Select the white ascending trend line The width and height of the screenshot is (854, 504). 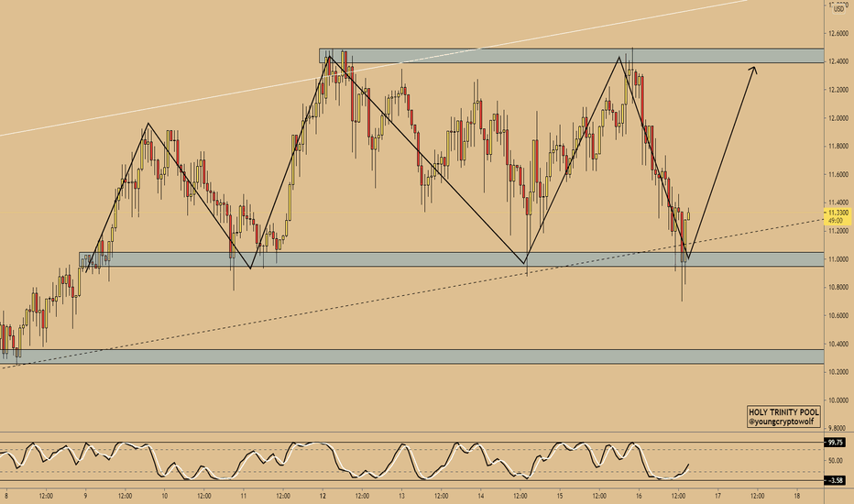(x=376, y=68)
